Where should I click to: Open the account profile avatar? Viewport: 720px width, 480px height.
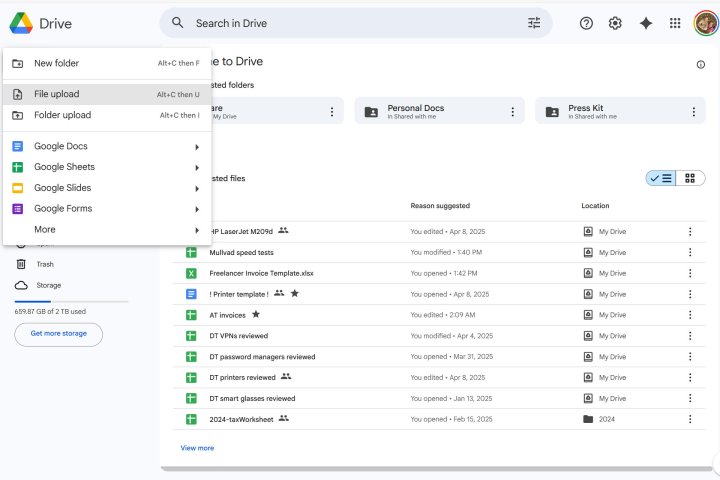[x=705, y=23]
